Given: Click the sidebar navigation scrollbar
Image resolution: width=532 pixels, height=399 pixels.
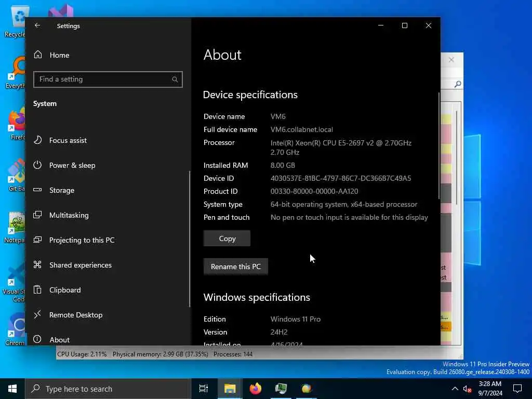Looking at the screenshot, I should (189, 239).
